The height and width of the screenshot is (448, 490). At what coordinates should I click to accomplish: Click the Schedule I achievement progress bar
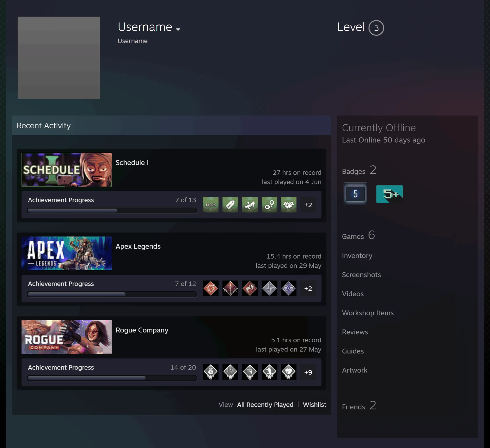click(112, 211)
